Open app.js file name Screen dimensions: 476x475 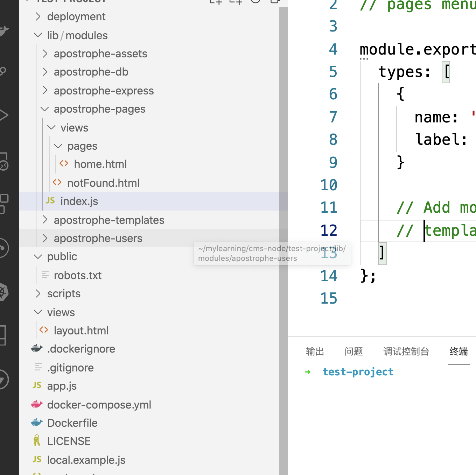tap(62, 386)
